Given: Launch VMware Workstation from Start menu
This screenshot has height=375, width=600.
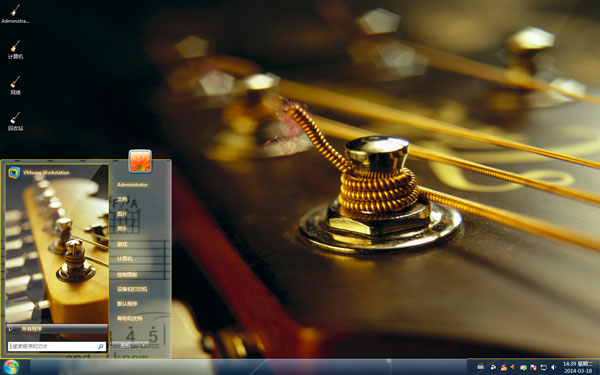Looking at the screenshot, I should pyautogui.click(x=57, y=173).
